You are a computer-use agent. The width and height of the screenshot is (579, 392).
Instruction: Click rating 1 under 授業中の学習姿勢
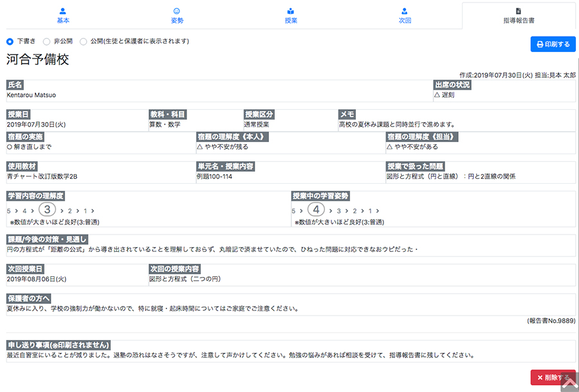coord(370,211)
